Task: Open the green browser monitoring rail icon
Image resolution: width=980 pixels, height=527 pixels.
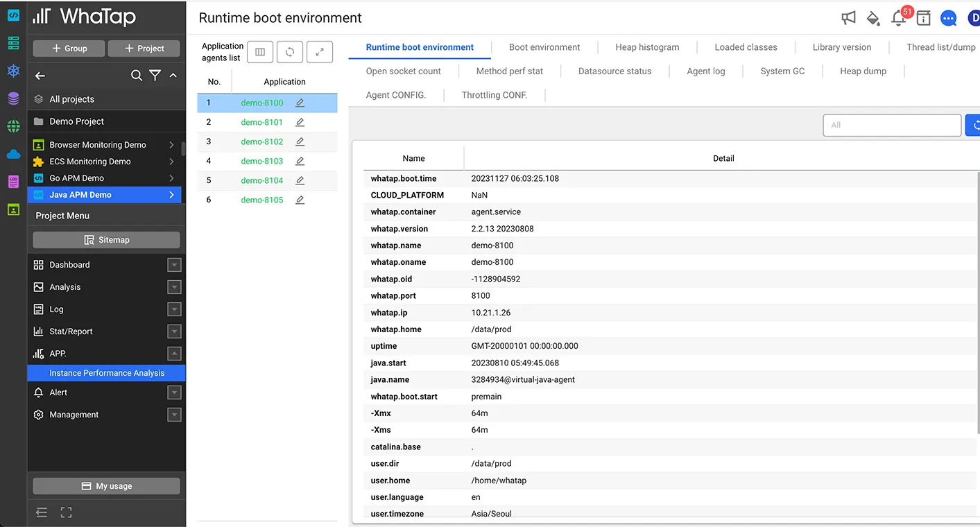Action: [13, 209]
